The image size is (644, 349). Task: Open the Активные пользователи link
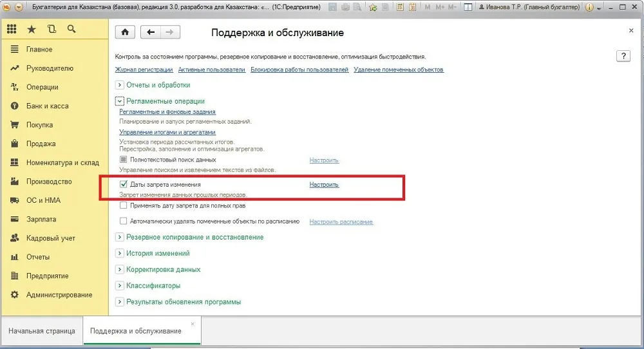click(211, 70)
